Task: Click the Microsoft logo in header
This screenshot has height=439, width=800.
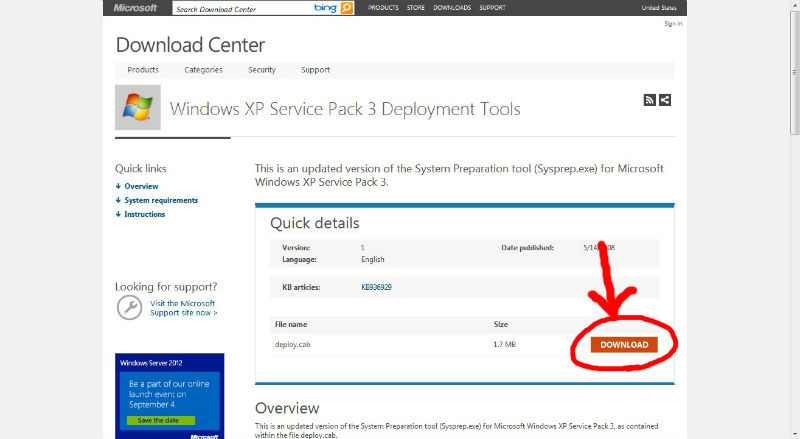Action: point(135,8)
